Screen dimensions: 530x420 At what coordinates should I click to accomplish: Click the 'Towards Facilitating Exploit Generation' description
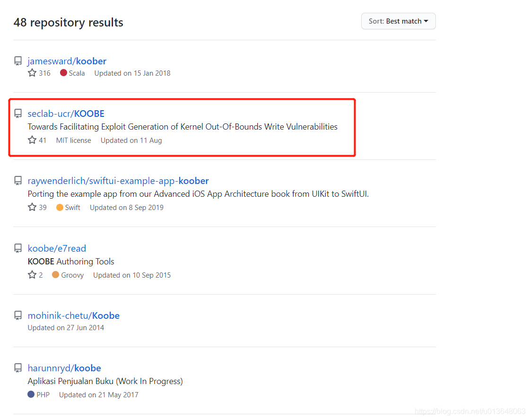click(182, 127)
